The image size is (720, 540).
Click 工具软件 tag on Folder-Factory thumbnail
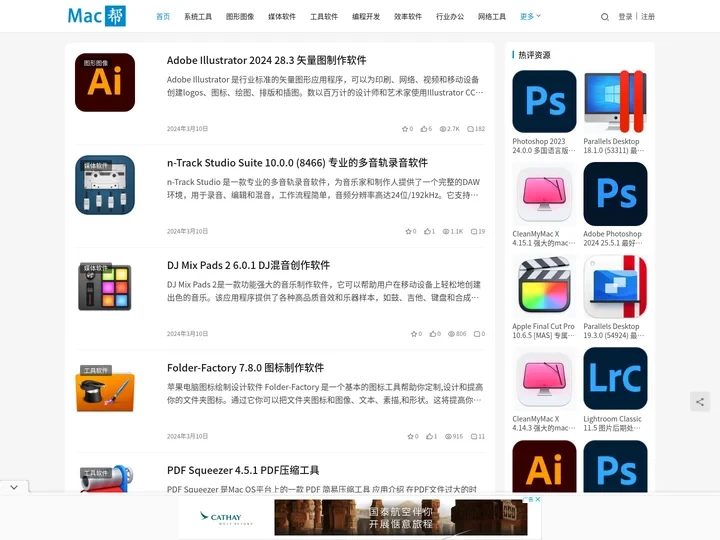(x=96, y=370)
